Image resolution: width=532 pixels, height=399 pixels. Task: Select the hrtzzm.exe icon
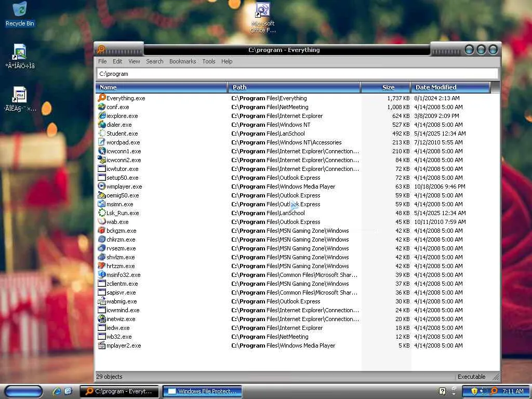(102, 265)
